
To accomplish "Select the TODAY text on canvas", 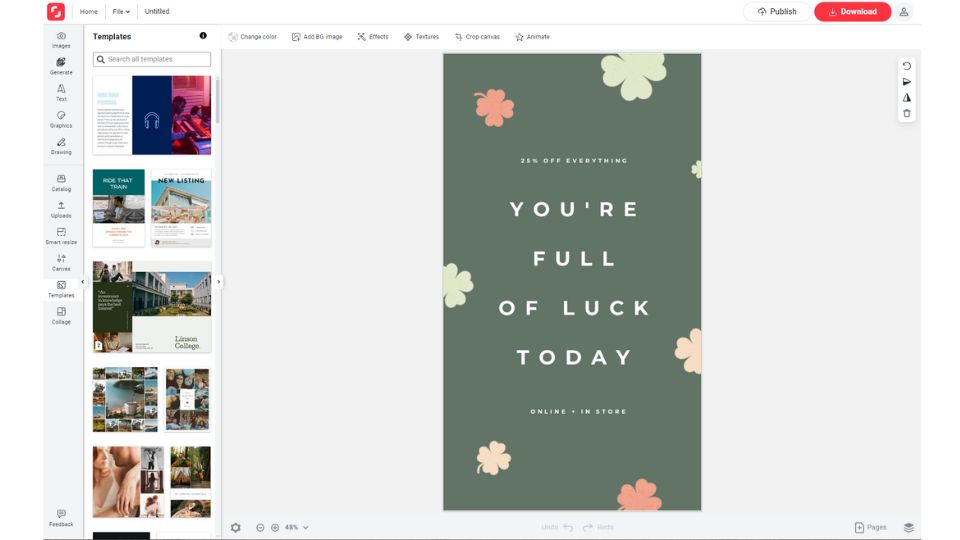I will point(574,357).
